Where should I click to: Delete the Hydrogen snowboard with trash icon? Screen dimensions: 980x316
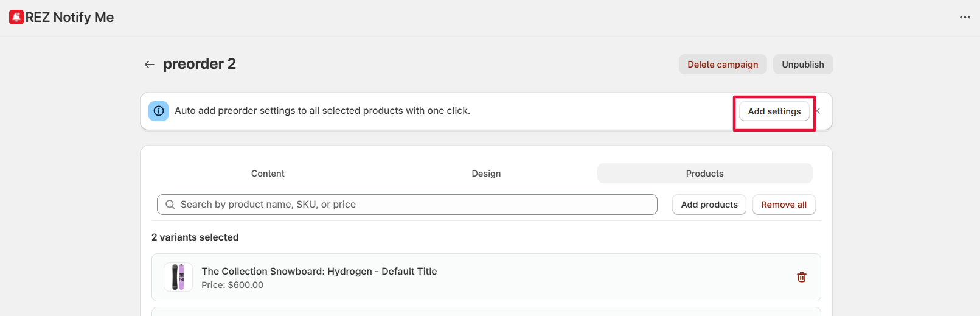coord(801,277)
